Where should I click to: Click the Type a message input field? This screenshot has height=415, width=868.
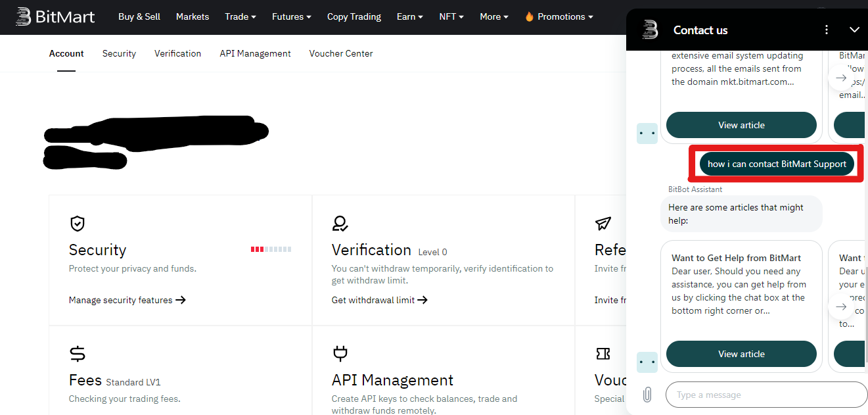pyautogui.click(x=766, y=395)
